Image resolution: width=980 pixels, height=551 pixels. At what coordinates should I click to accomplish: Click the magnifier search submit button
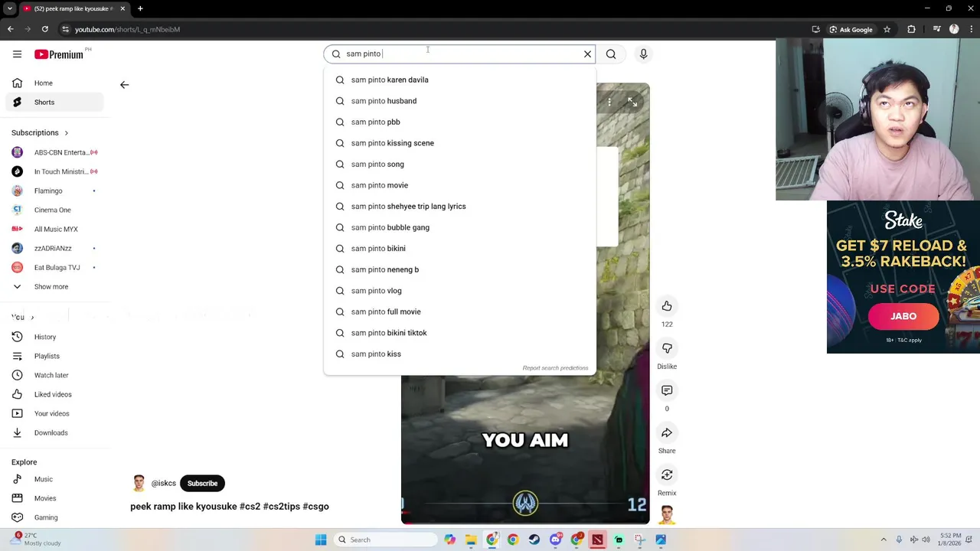pyautogui.click(x=611, y=54)
